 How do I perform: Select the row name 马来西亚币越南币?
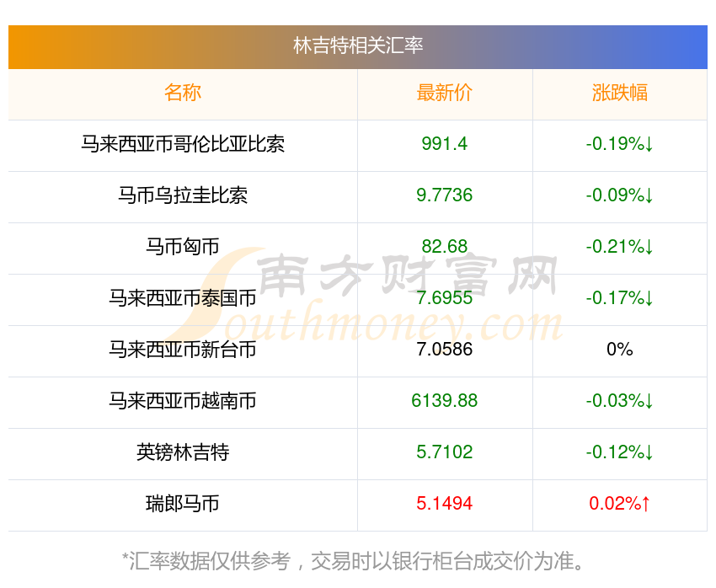[183, 401]
